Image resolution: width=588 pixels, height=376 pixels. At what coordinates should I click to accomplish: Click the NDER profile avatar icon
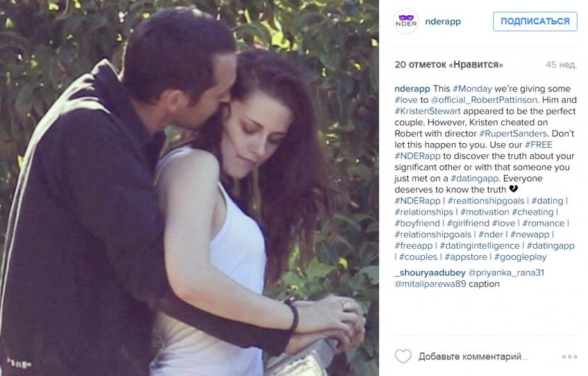406,22
